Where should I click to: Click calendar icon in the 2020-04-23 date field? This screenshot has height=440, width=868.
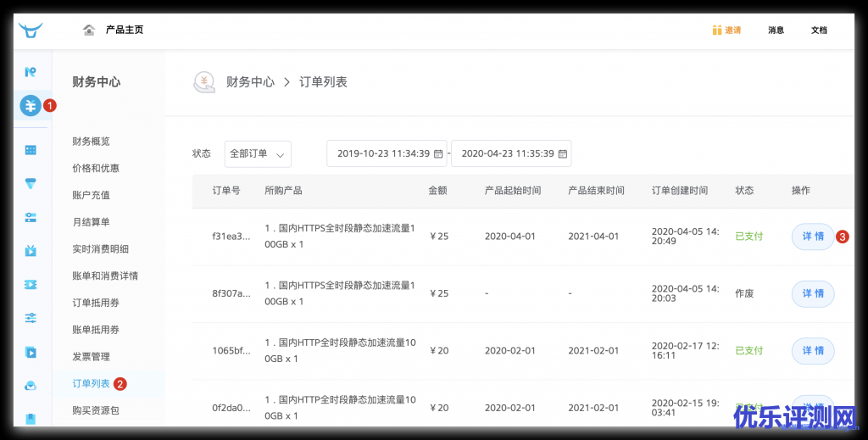[x=563, y=153]
